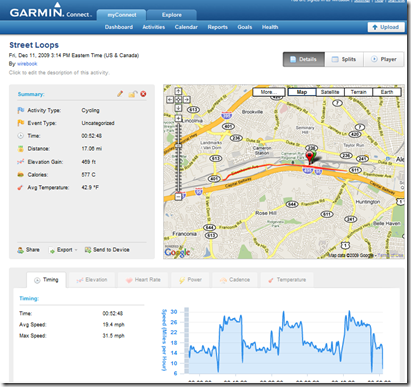Switch map to Earth view
The width and height of the screenshot is (411, 387).
pyautogui.click(x=387, y=92)
